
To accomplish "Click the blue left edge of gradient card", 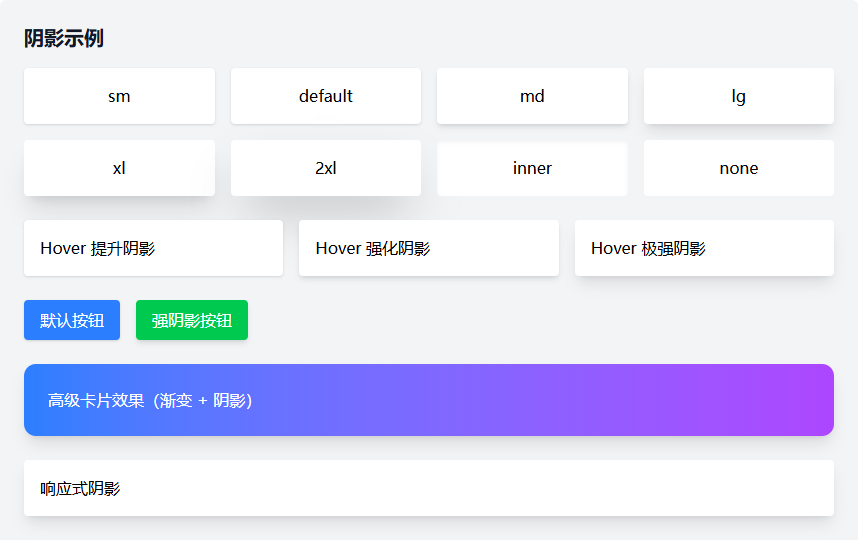I will point(33,400).
